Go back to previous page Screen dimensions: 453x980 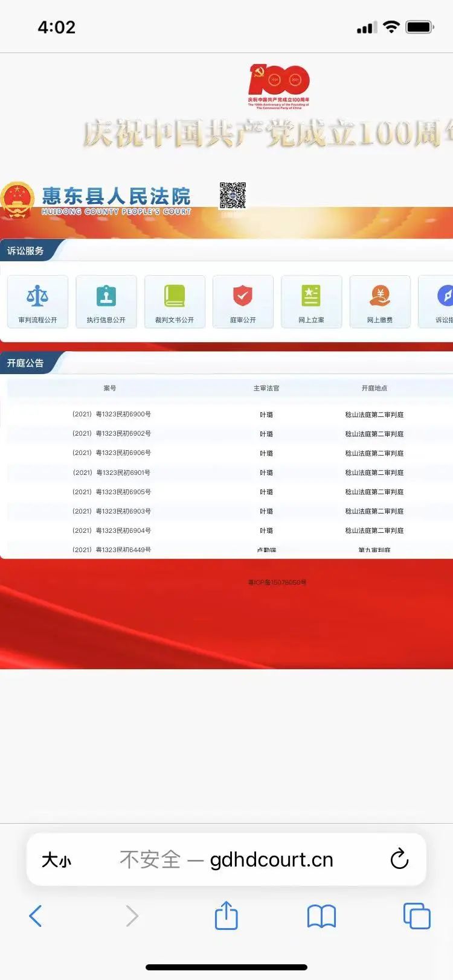pyautogui.click(x=36, y=916)
